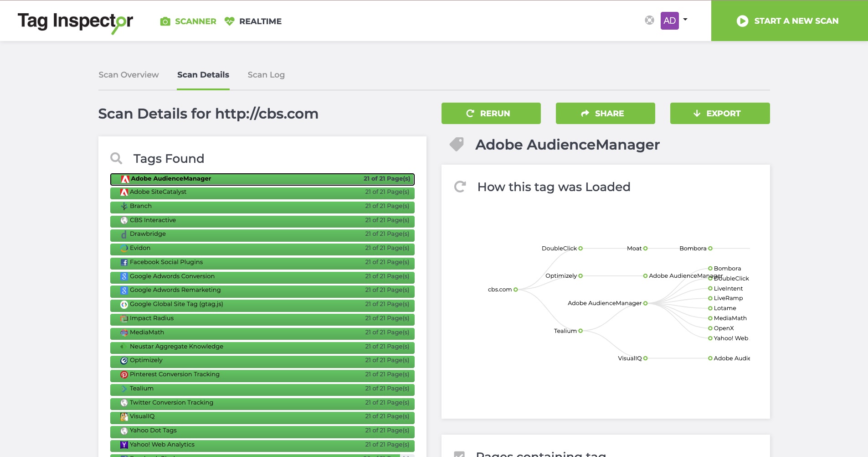Click the DoubleClick node under cbs.com

coord(580,249)
